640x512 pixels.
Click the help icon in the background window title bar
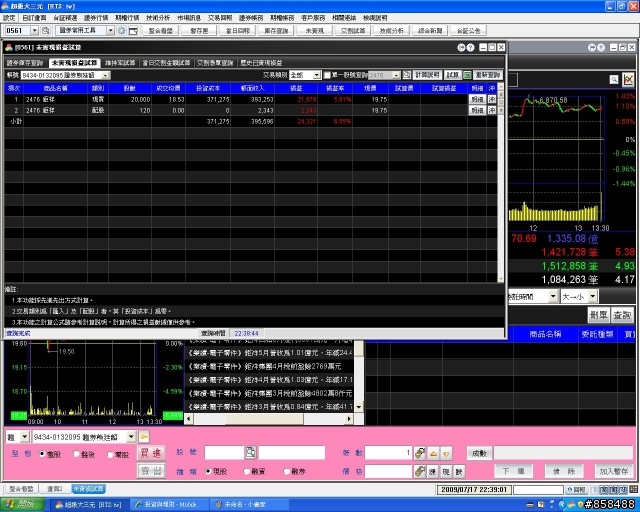pyautogui.click(x=601, y=48)
